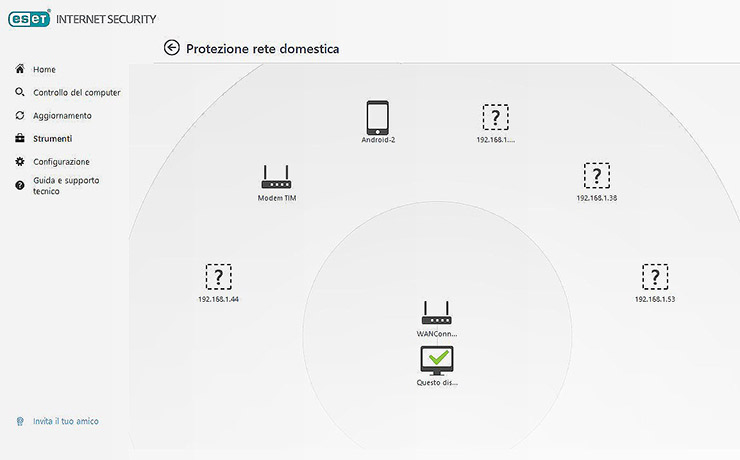Click the gift icon beside Invita il tuo amico
Image resolution: width=740 pixels, height=460 pixels.
click(20, 421)
